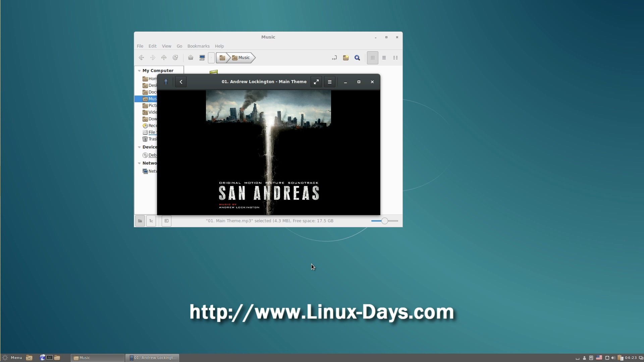Click the Music breadcrumb path button
Screen dimensions: 644x362
click(241, 58)
